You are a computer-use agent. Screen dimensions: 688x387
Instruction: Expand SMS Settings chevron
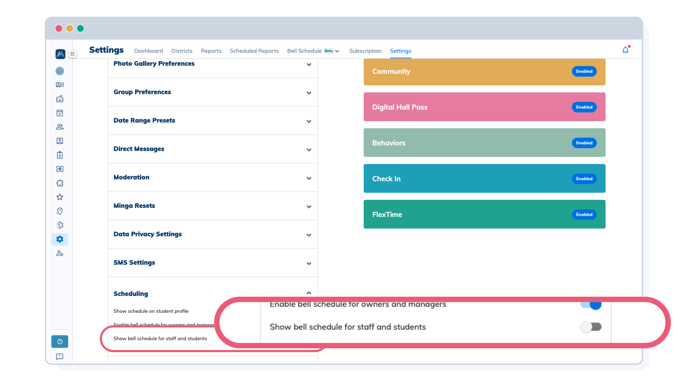pyautogui.click(x=309, y=264)
